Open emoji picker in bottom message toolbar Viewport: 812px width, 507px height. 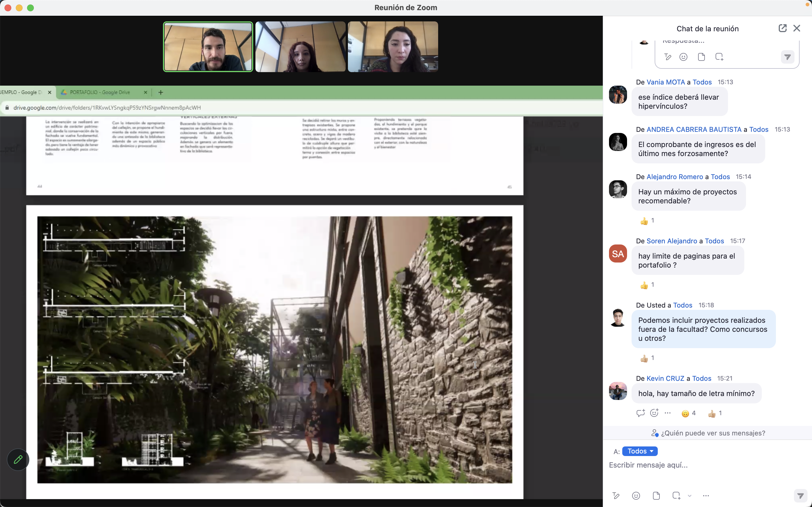(636, 496)
